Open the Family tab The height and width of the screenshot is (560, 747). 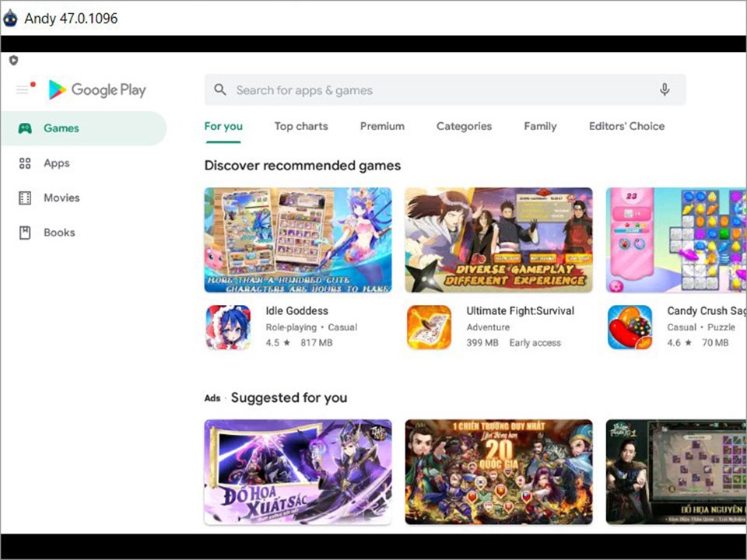coord(540,126)
